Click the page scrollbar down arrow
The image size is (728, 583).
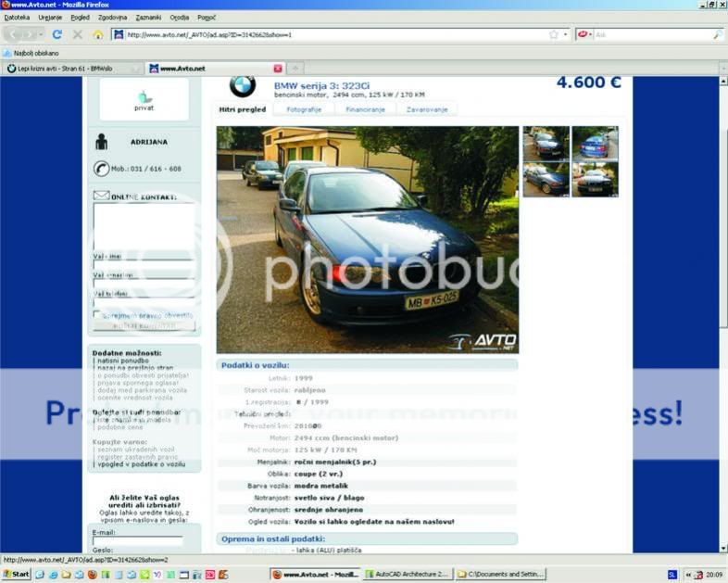(722, 549)
